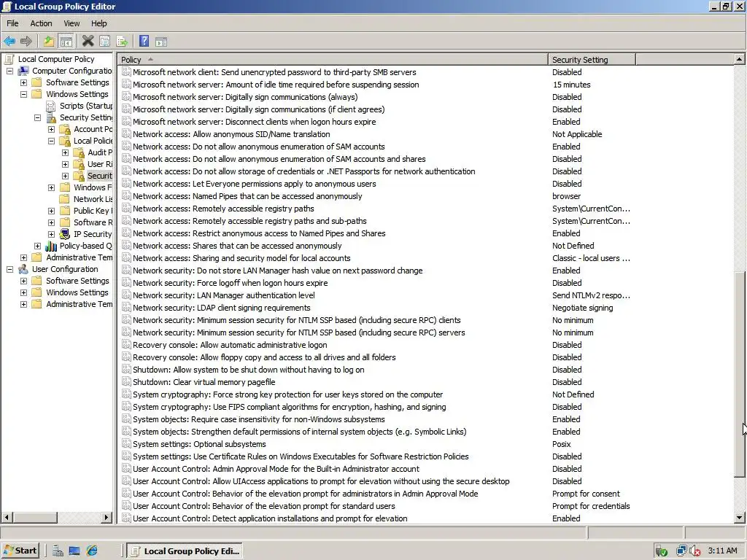
Task: Toggle Show/Hide Action Pane icon
Action: [161, 42]
